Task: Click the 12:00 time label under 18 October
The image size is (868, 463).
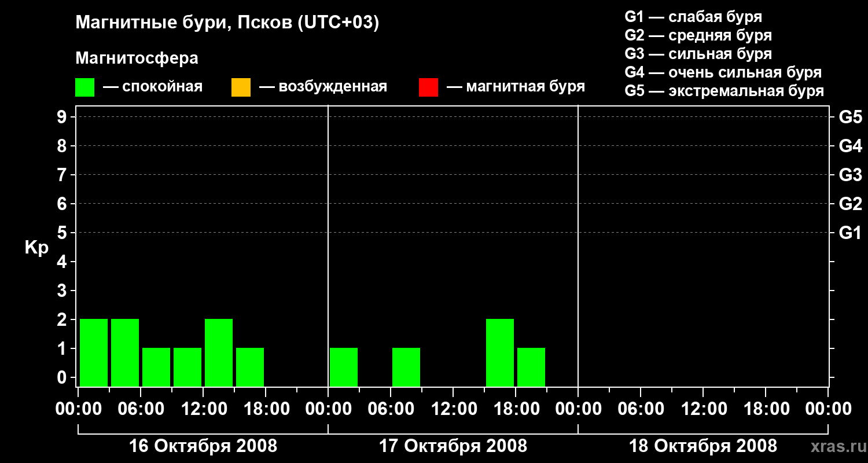Action: coord(703,409)
